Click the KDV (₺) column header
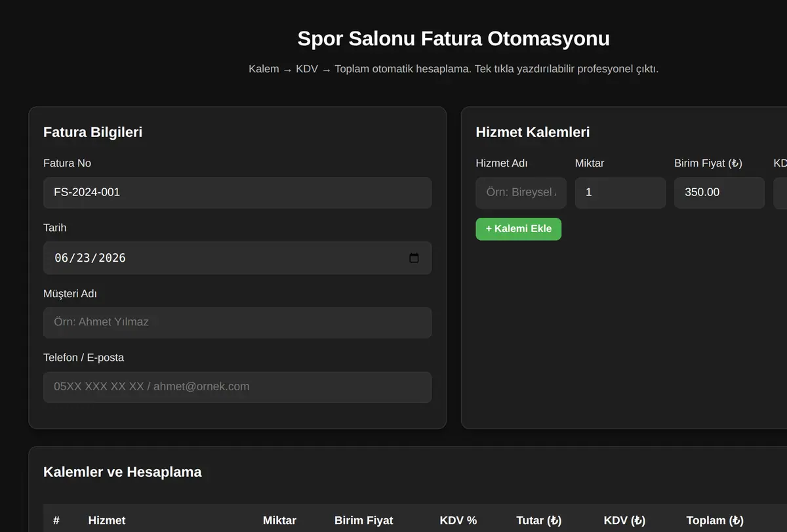This screenshot has height=532, width=787. click(x=624, y=520)
